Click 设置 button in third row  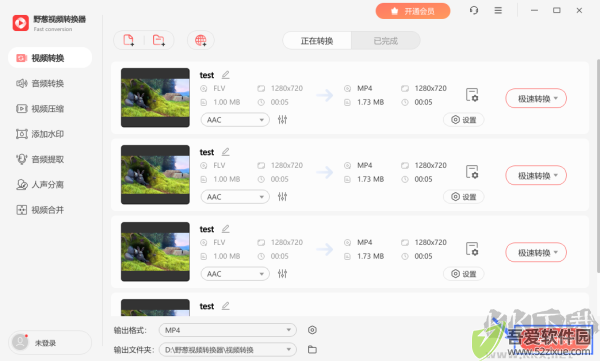(x=463, y=274)
